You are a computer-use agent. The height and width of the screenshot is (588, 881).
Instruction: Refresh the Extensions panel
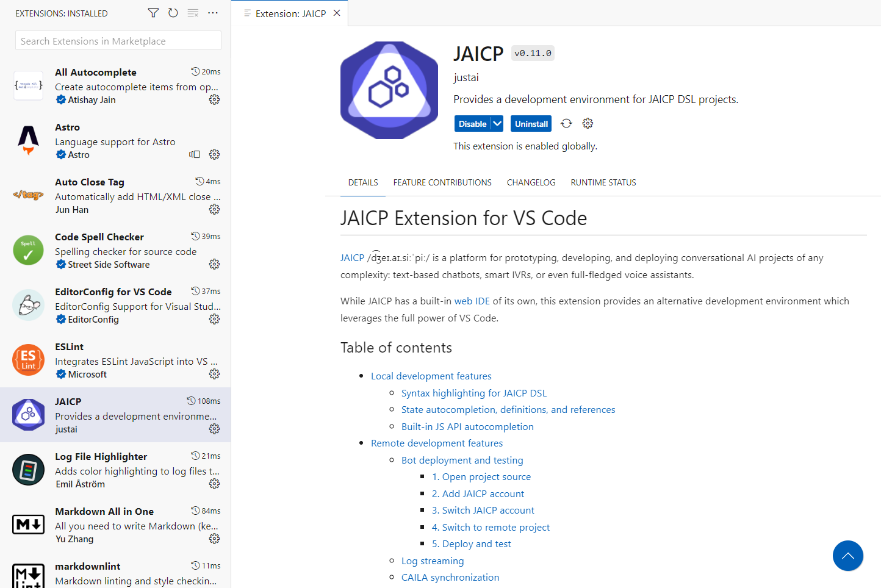coord(173,13)
